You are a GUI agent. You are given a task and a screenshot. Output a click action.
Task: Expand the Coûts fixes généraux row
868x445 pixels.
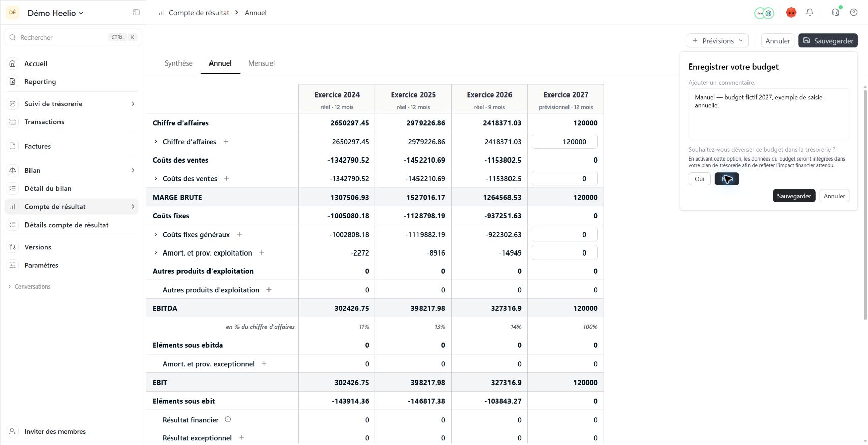pyautogui.click(x=156, y=234)
